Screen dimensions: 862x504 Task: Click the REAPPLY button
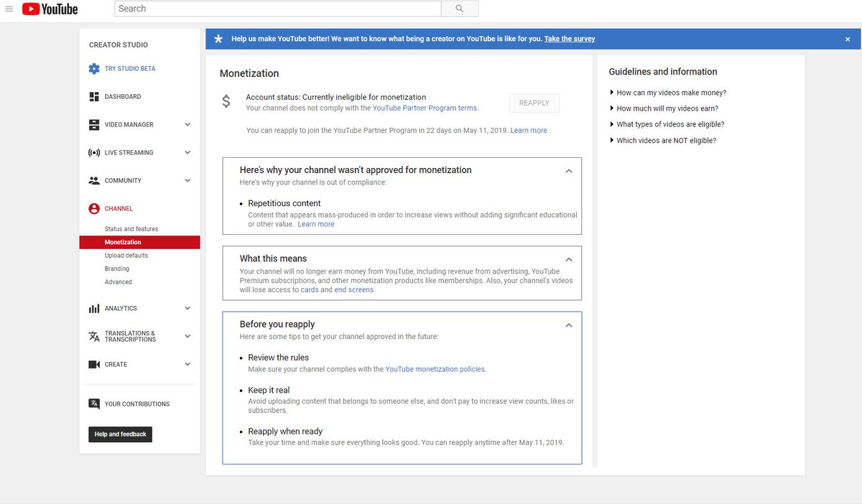coord(534,103)
